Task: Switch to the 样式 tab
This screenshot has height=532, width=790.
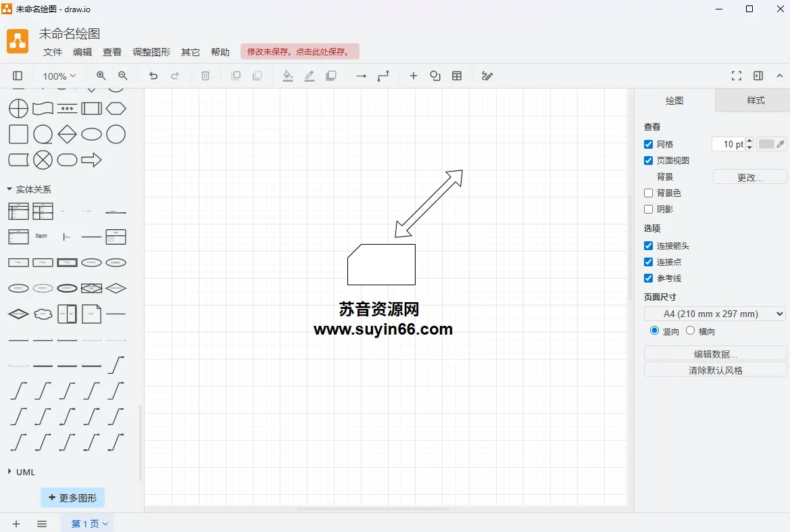Action: (x=756, y=100)
